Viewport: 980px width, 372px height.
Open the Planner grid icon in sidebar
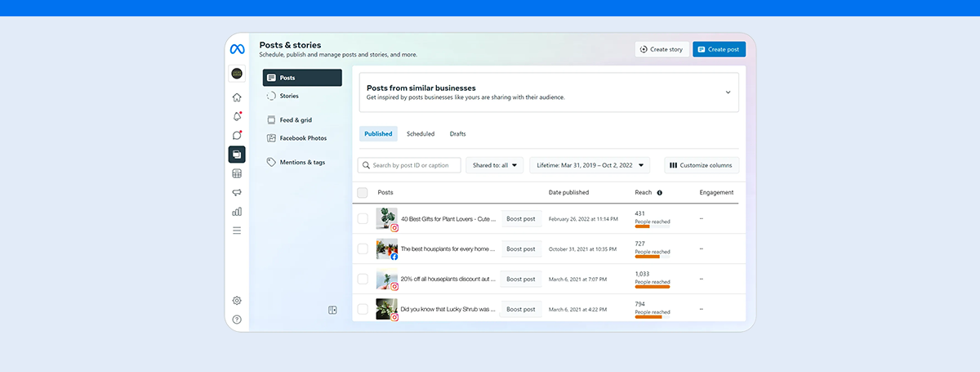tap(237, 173)
